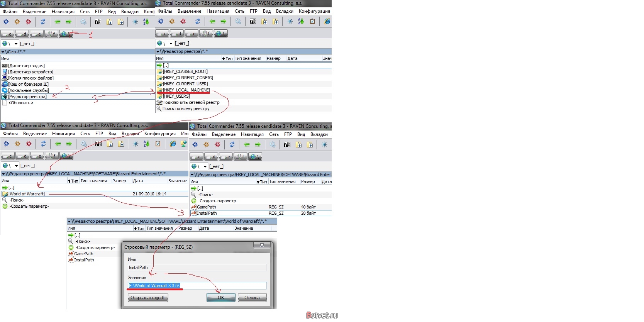Screen dimensions: 644x322
Task: Click Internet Explorer icon in HKEY list window toolbar
Action: 327,21
